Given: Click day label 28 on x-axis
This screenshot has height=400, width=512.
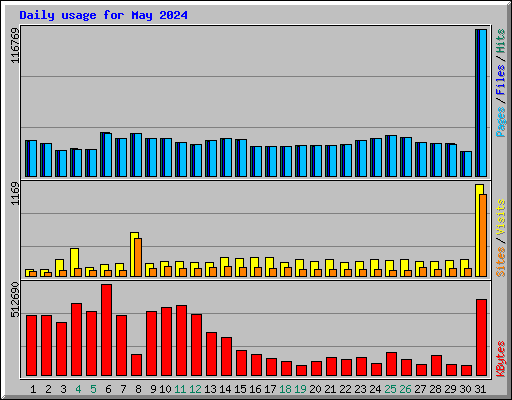Looking at the screenshot, I should click(x=435, y=389).
